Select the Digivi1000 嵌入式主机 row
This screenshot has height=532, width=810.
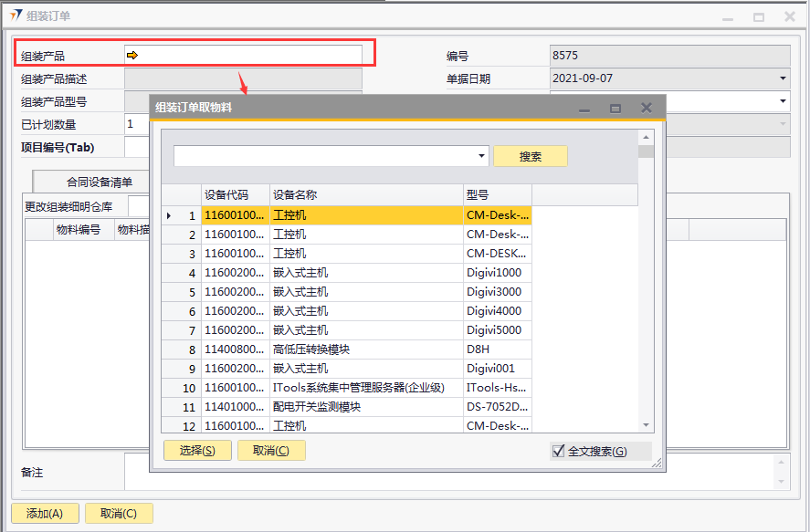tap(365, 273)
